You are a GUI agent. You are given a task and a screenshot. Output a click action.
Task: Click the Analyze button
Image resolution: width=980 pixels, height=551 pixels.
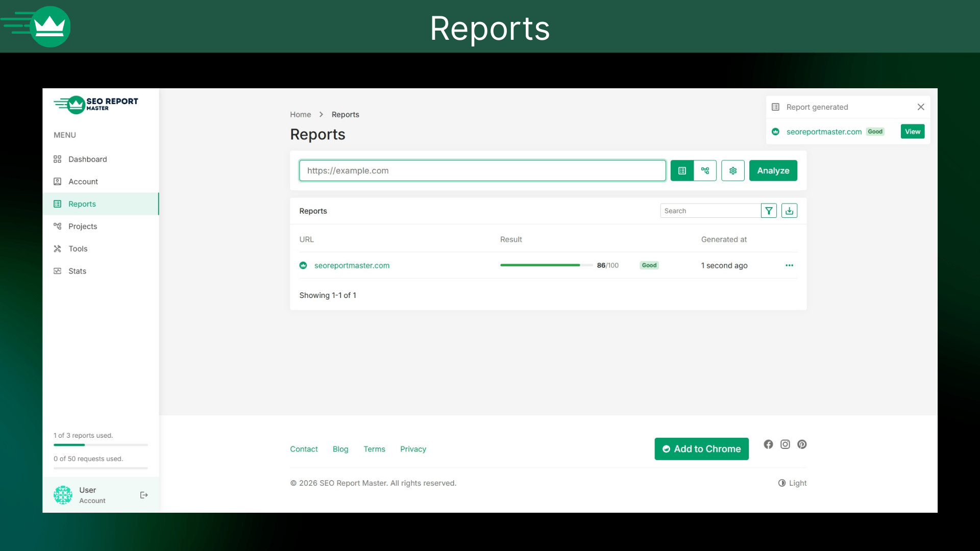(x=773, y=170)
